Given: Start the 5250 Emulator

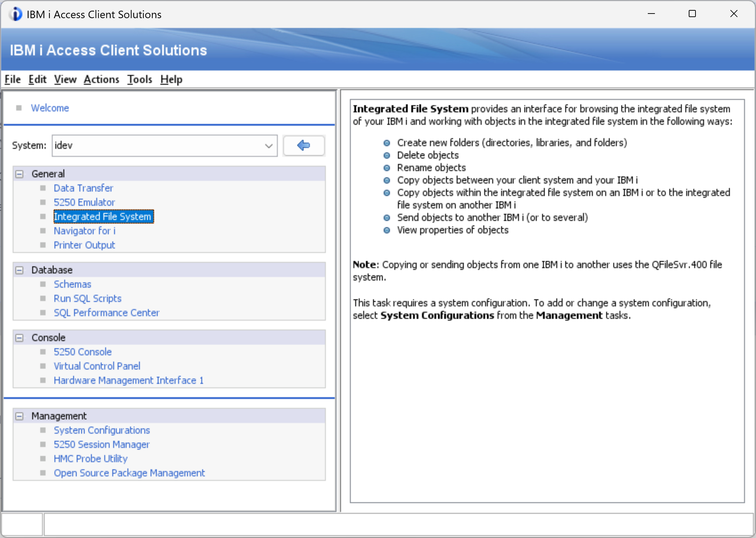Looking at the screenshot, I should (84, 202).
